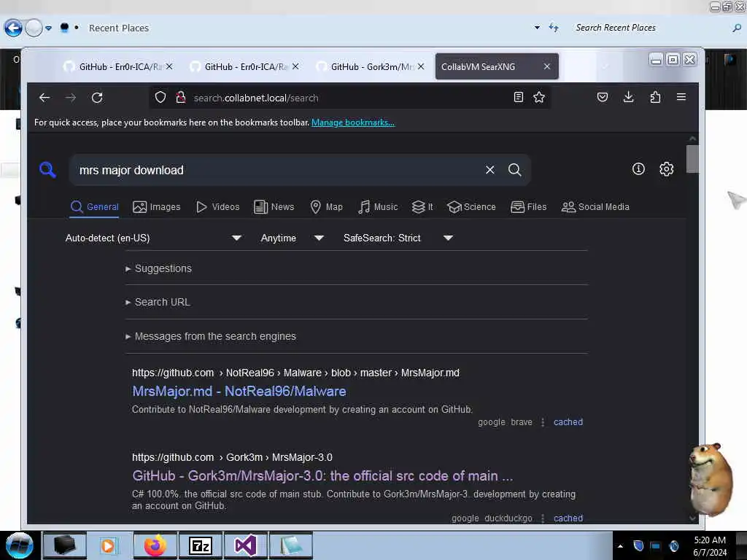The image size is (747, 560).
Task: Click Explorer window back button
Action: click(13, 28)
